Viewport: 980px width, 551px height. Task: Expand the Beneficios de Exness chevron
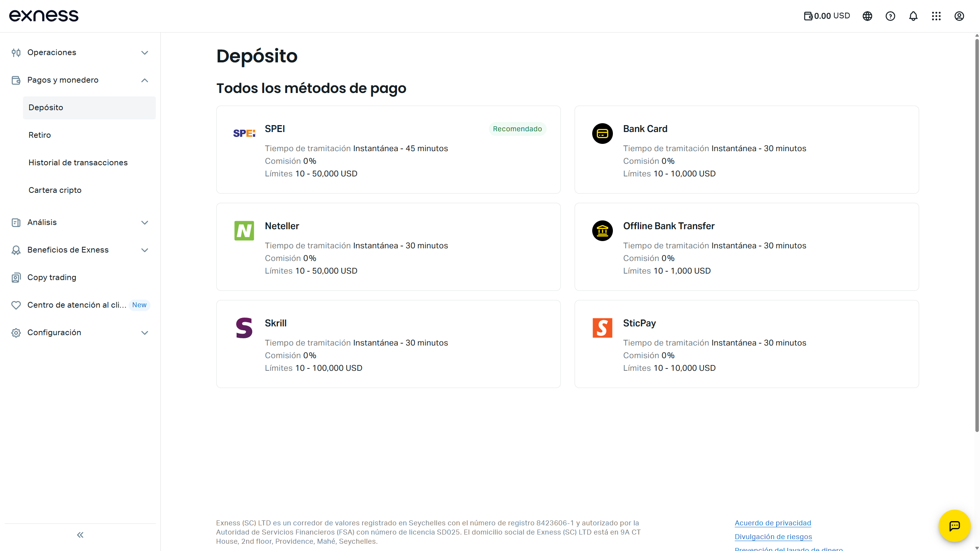point(145,250)
